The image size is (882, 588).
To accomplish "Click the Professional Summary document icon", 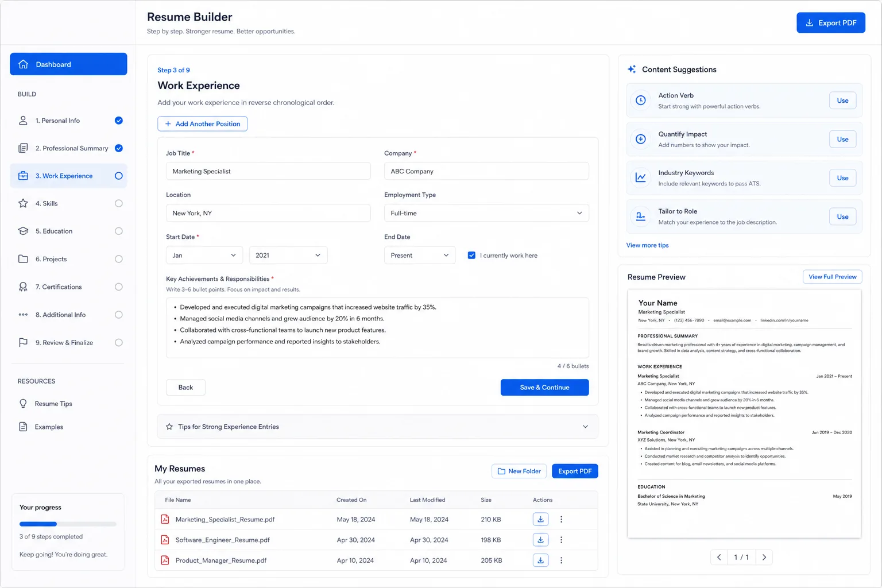I will point(23,148).
